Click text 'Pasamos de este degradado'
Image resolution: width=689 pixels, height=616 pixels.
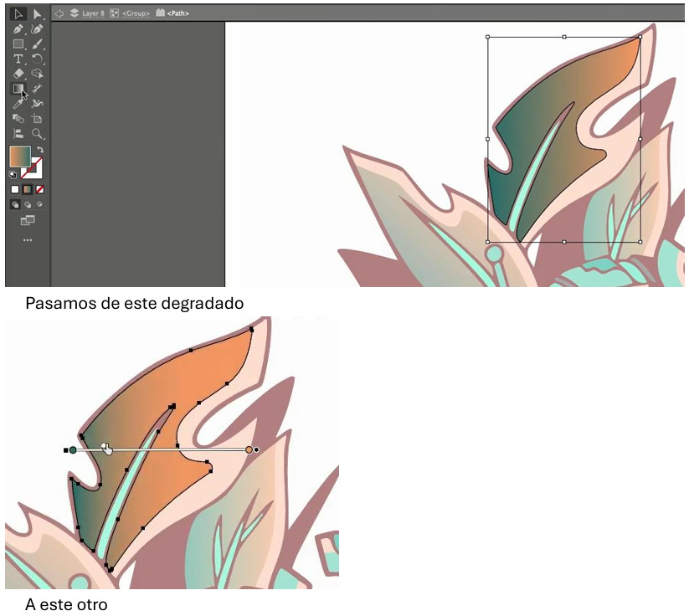[x=135, y=303]
